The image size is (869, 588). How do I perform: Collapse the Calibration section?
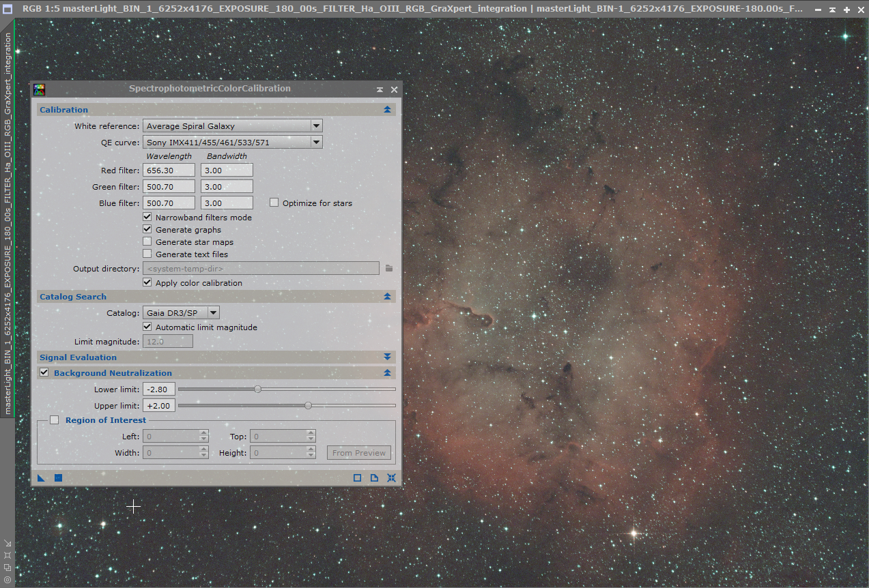[x=387, y=110]
